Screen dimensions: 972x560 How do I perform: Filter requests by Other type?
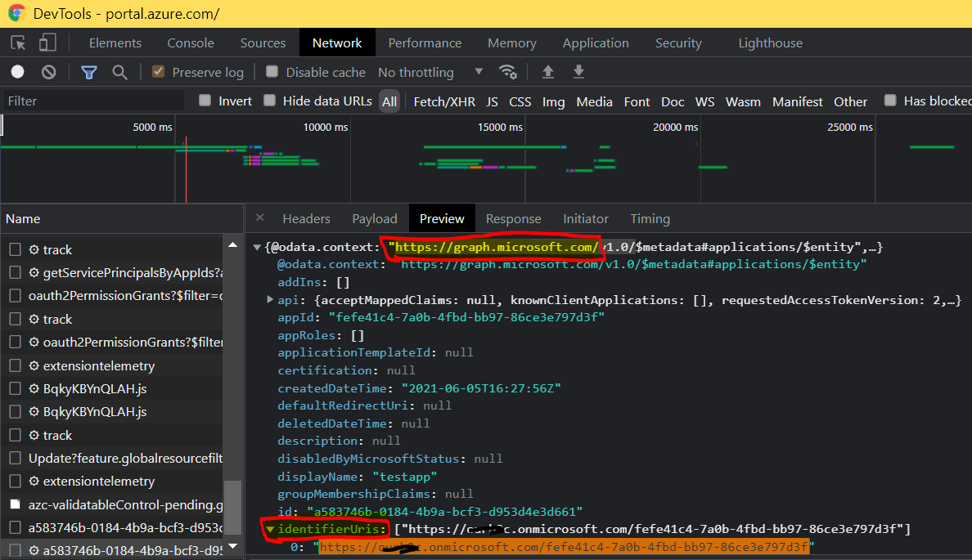(851, 101)
